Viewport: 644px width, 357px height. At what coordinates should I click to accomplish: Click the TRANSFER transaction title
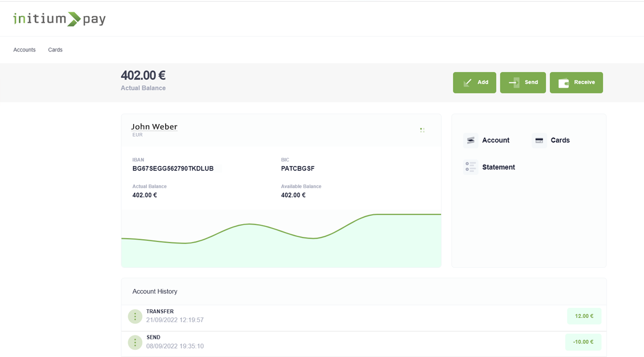[x=160, y=312]
